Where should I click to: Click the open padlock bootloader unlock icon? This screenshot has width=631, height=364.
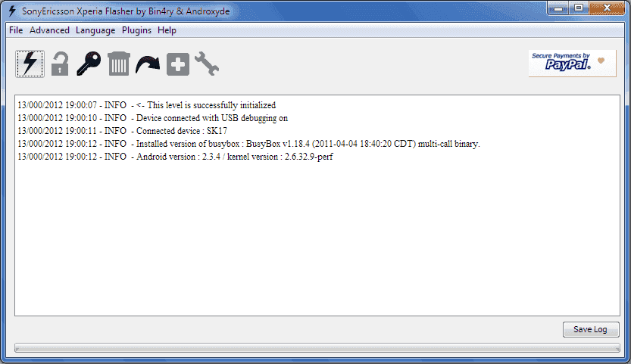[60, 64]
